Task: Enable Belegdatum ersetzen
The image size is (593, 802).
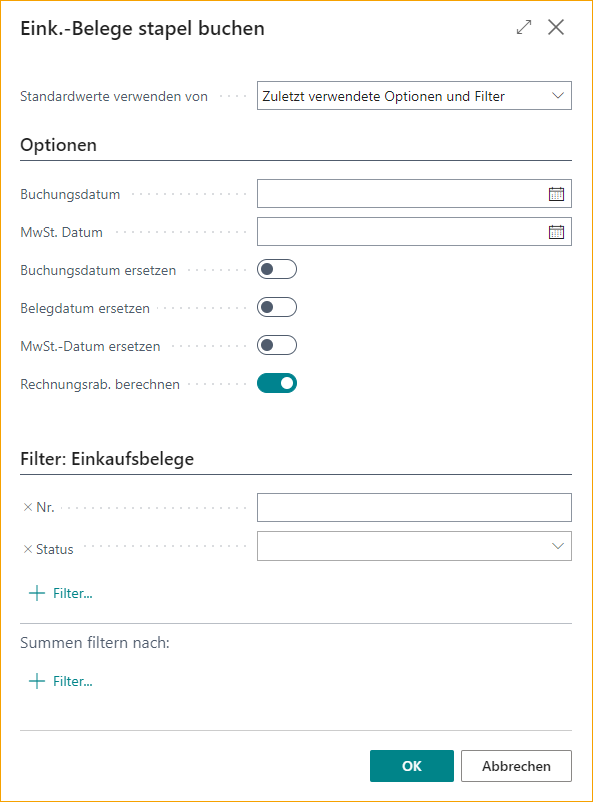Action: tap(276, 307)
